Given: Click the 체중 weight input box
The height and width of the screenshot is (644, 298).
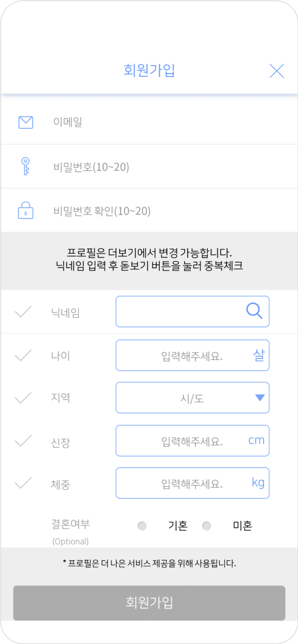Looking at the screenshot, I should [192, 483].
